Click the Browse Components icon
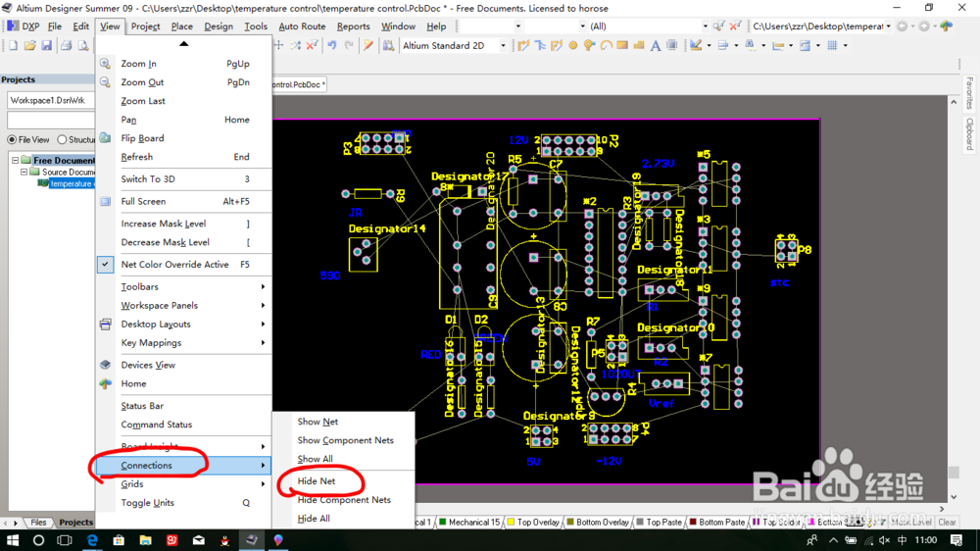 click(x=389, y=46)
